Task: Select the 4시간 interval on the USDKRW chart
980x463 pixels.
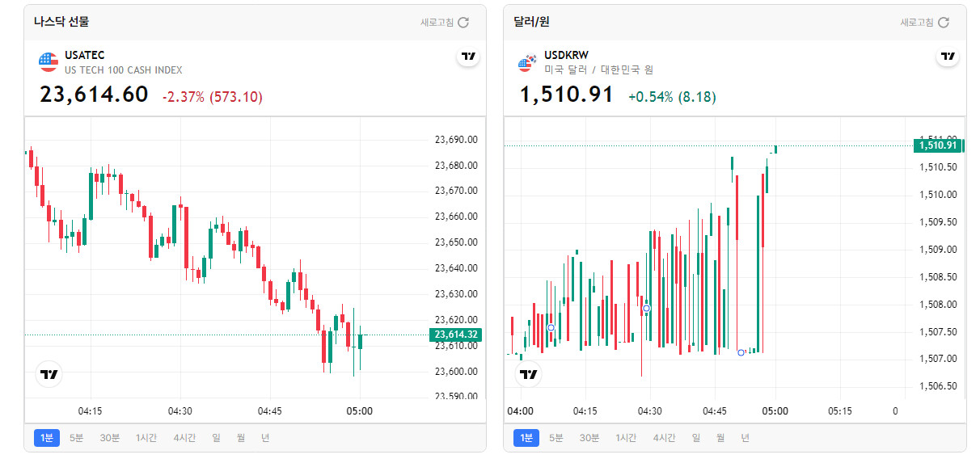Action: [x=664, y=438]
